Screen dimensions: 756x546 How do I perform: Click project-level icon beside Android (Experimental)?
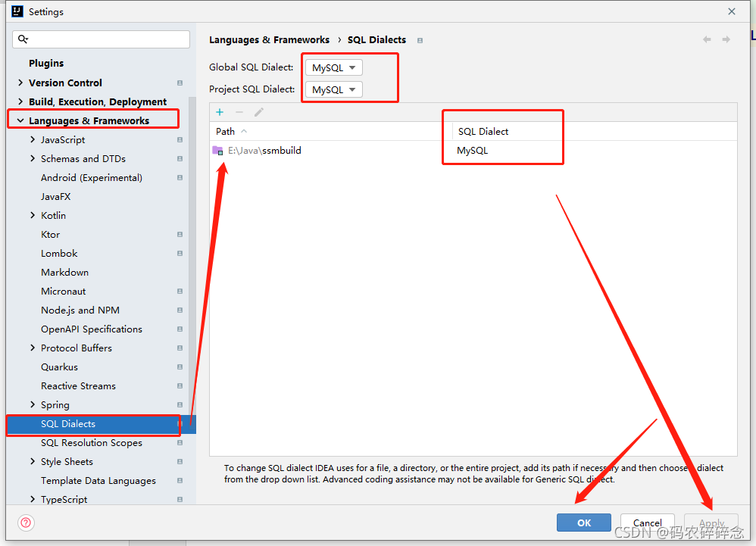click(180, 177)
